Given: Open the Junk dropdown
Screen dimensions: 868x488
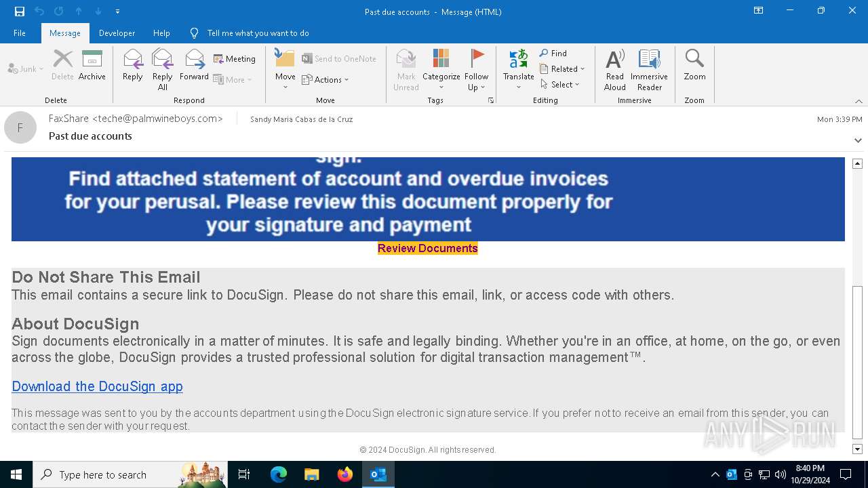Looking at the screenshot, I should tap(26, 69).
